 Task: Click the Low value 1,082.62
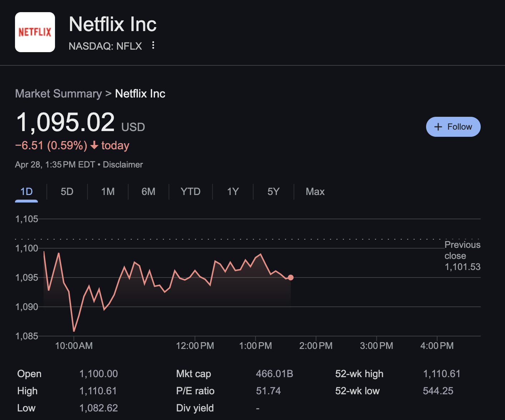coord(99,408)
